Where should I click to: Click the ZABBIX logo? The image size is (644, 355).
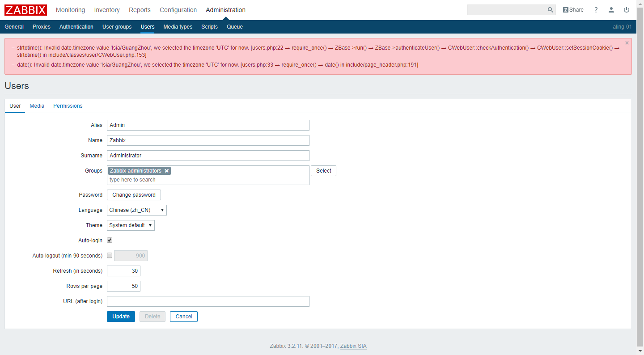click(25, 10)
